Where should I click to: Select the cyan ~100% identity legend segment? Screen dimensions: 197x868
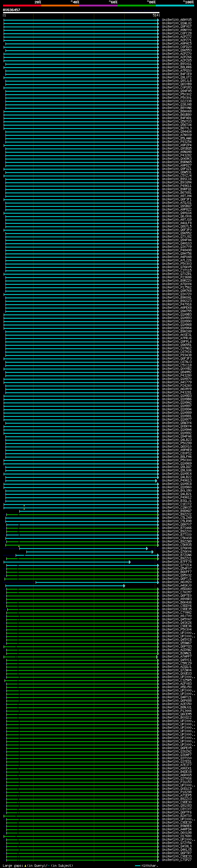coord(175,6)
